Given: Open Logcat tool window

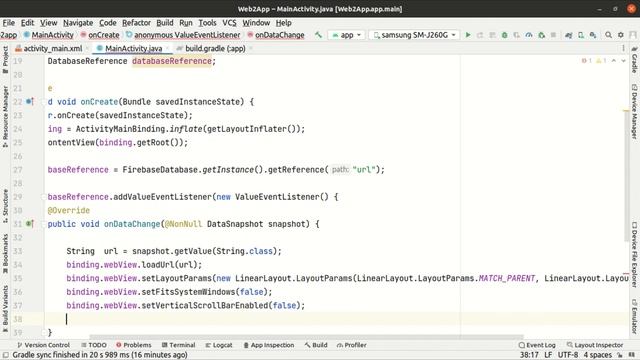Looking at the screenshot, I should click(219, 345).
